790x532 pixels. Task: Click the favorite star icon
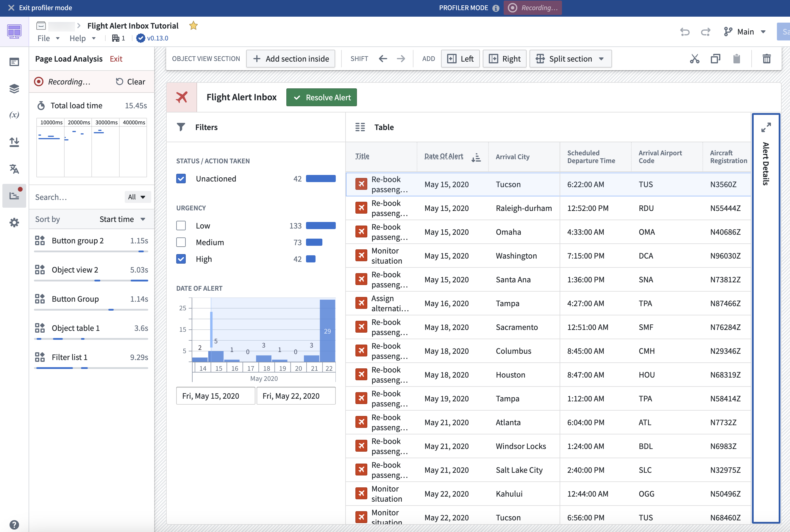point(193,26)
